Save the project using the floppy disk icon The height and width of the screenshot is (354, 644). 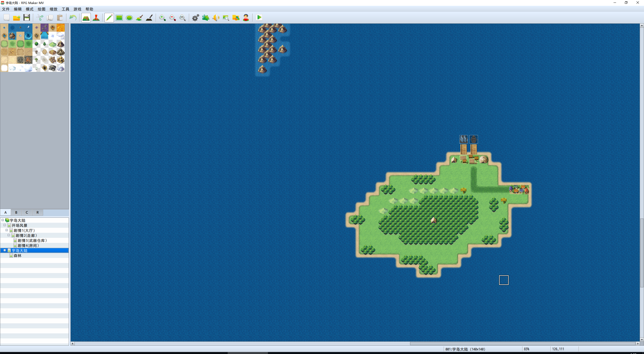pyautogui.click(x=27, y=18)
